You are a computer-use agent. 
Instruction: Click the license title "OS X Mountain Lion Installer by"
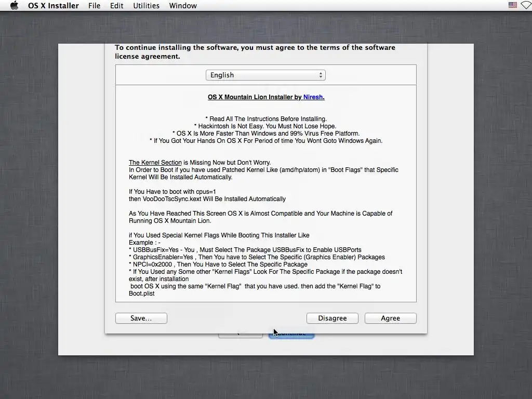(x=255, y=97)
